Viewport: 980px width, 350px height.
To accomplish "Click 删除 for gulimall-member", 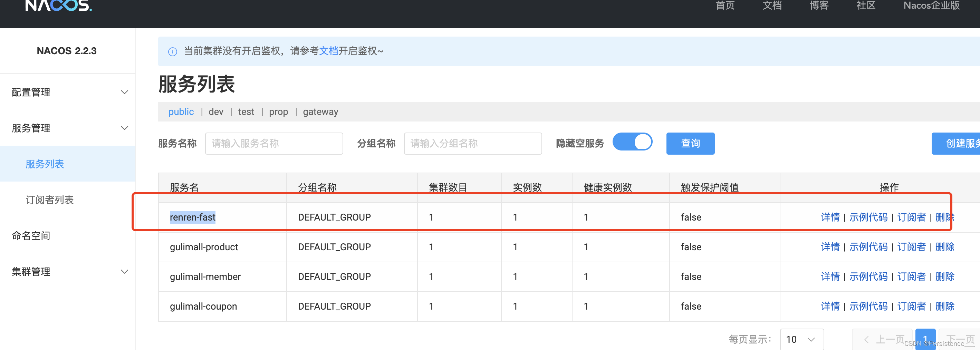I will coord(945,276).
